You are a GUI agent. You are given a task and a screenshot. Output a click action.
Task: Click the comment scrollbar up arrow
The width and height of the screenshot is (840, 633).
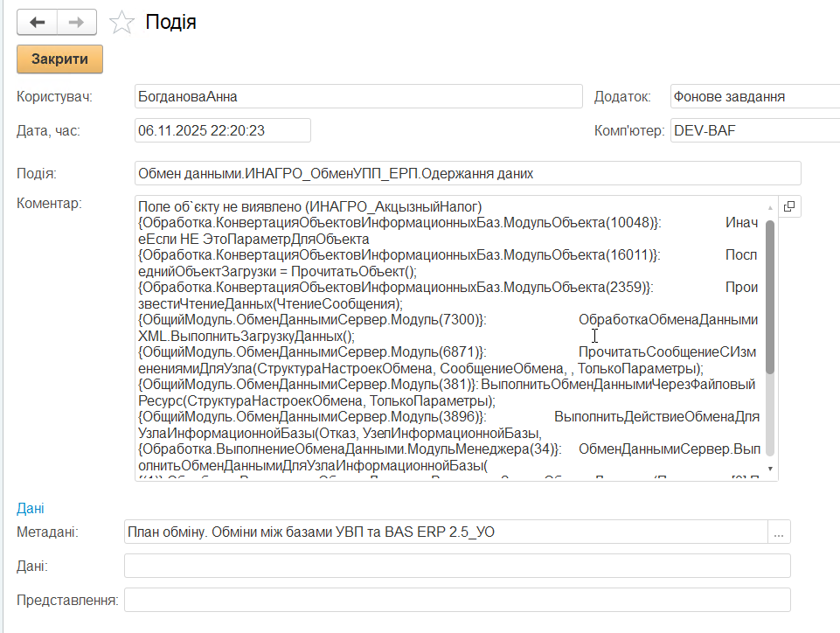coord(770,207)
